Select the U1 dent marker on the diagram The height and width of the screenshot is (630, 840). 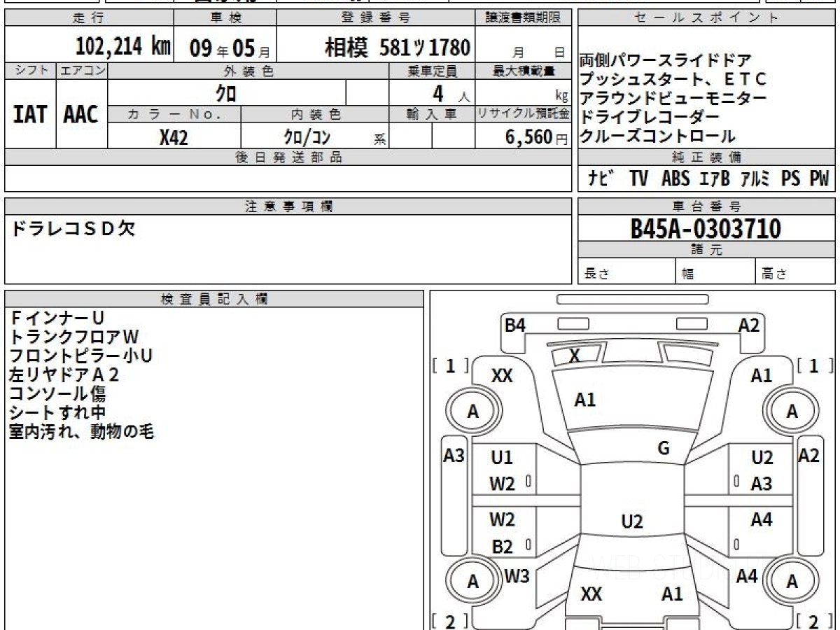pos(502,458)
